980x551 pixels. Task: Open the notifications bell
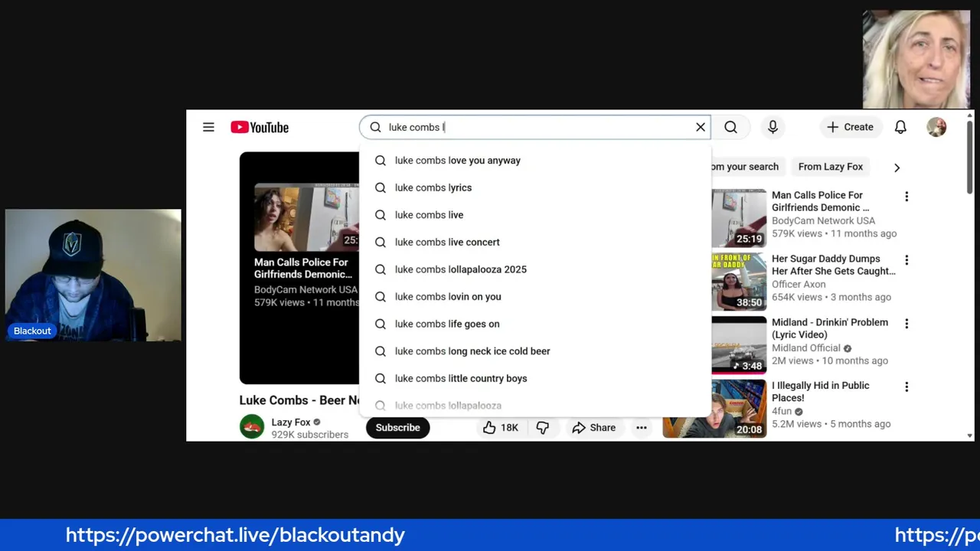[x=900, y=127]
